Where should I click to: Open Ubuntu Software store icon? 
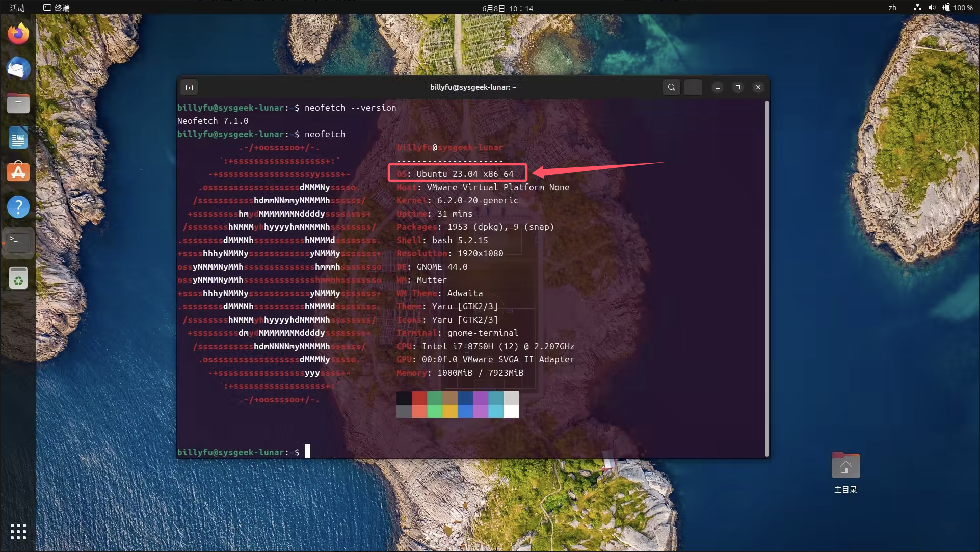(18, 172)
